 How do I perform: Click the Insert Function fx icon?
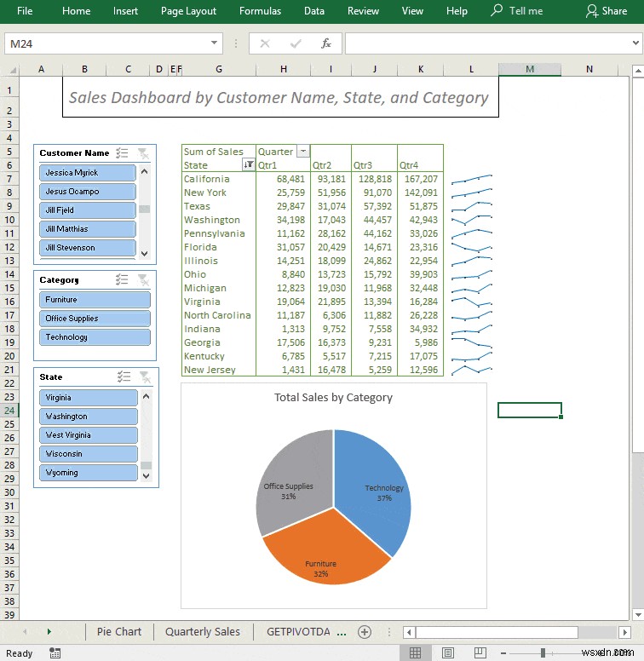(325, 43)
